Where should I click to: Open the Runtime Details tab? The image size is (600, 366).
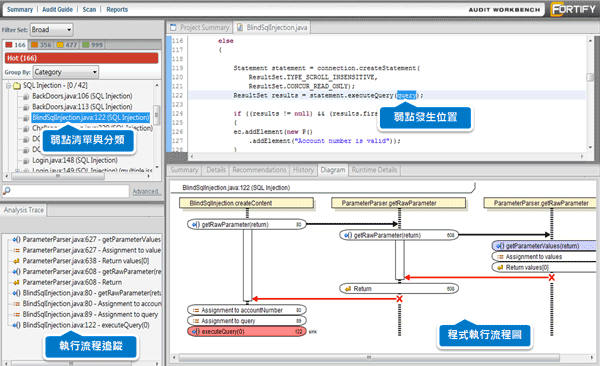[374, 170]
